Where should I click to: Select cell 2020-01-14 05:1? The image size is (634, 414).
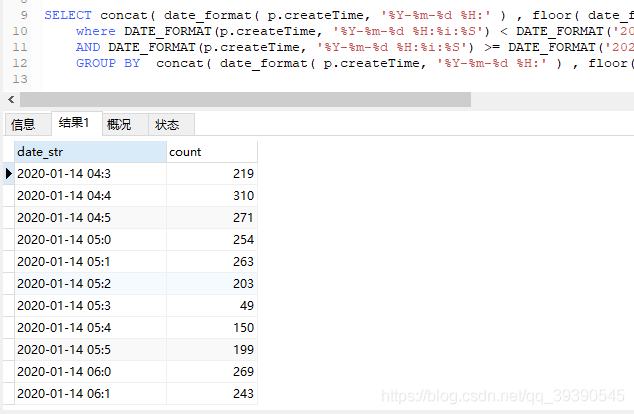coord(91,262)
